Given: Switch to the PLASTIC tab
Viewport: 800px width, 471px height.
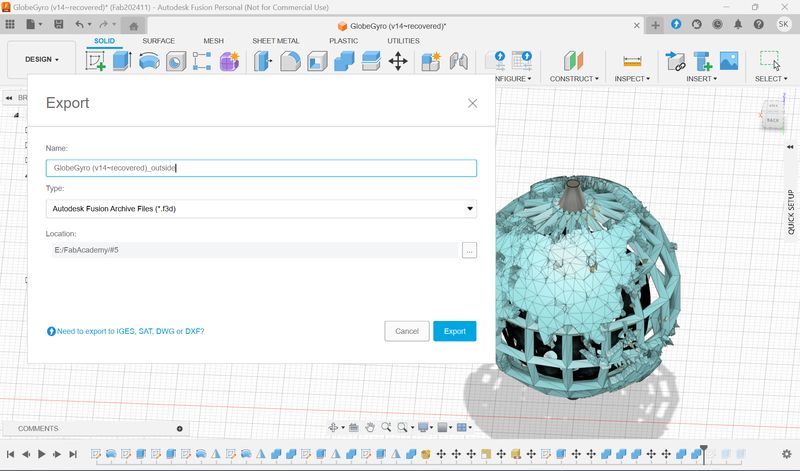Looking at the screenshot, I should coord(343,41).
